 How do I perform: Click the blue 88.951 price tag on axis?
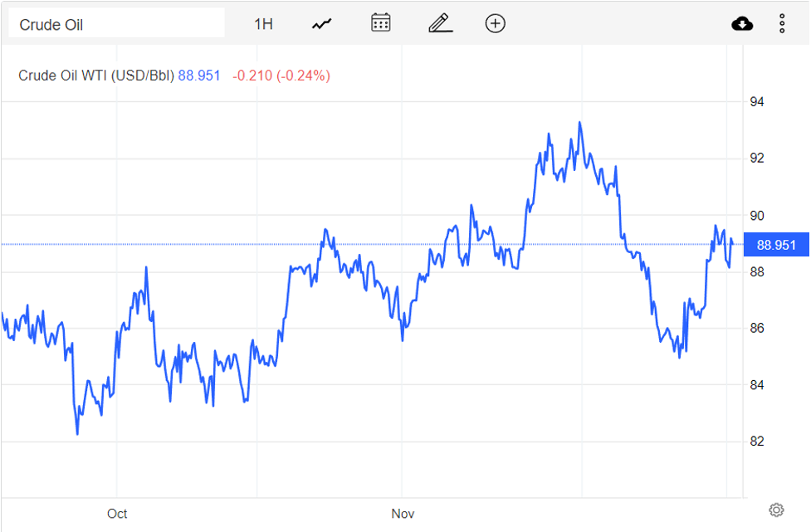(x=776, y=245)
